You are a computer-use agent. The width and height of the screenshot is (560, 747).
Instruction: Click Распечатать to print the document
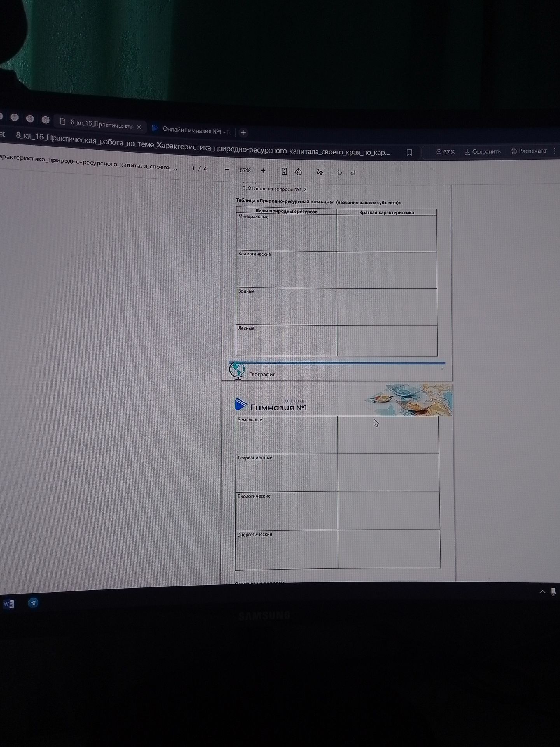(528, 151)
